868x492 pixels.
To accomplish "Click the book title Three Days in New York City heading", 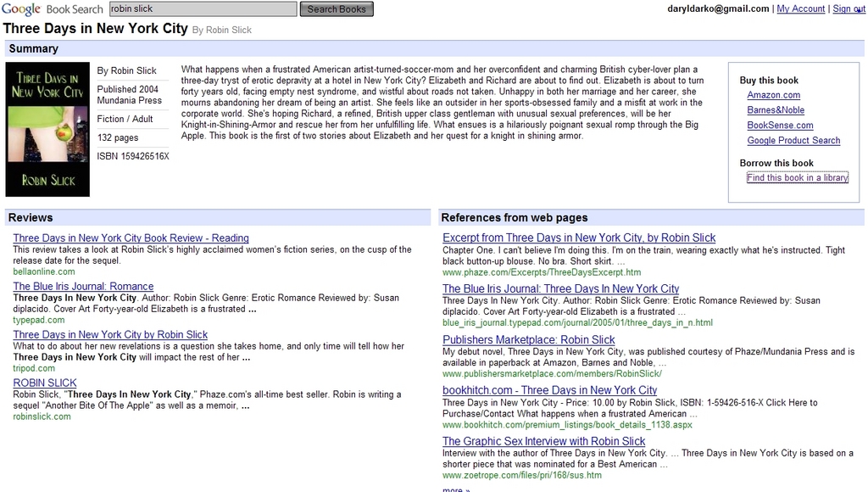I will coord(95,28).
